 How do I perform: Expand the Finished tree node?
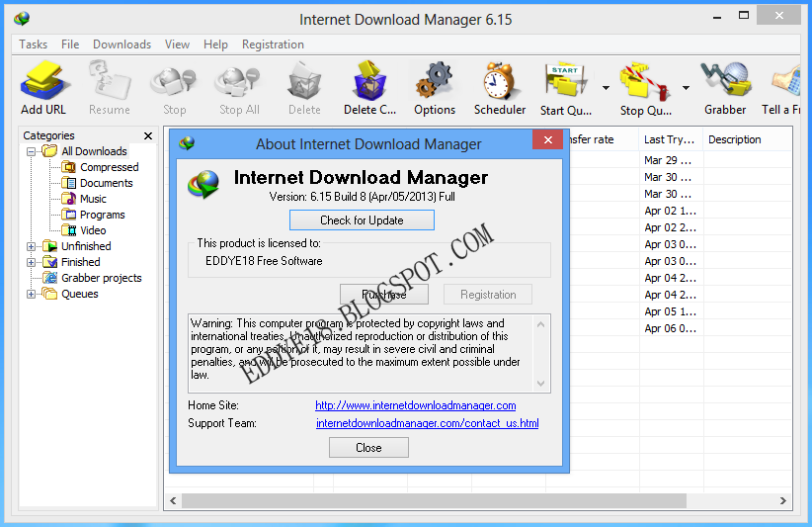click(31, 262)
